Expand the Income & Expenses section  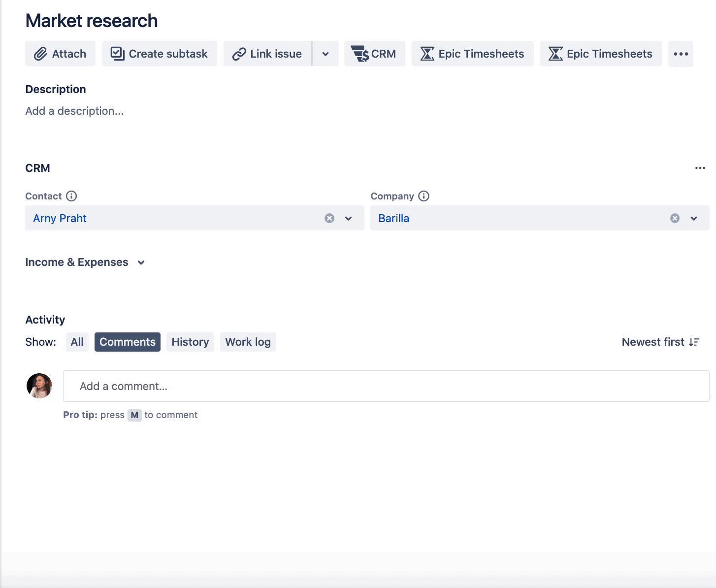141,262
